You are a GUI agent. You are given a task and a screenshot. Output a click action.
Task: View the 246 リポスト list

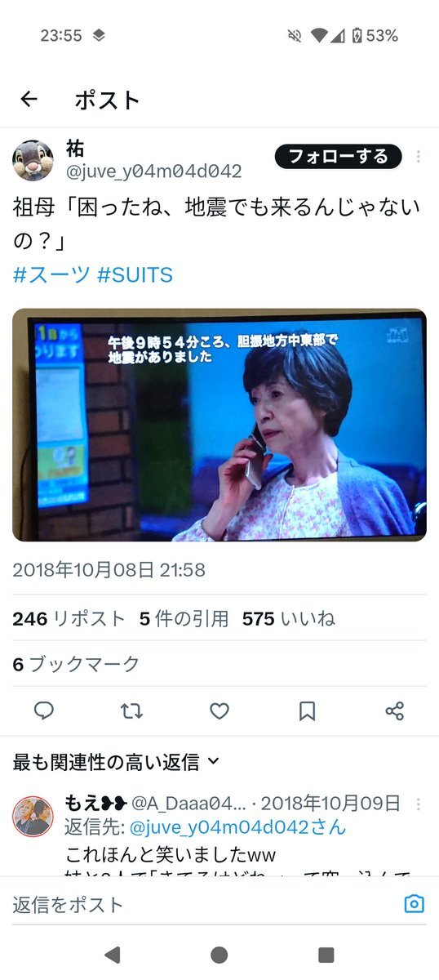tap(69, 620)
